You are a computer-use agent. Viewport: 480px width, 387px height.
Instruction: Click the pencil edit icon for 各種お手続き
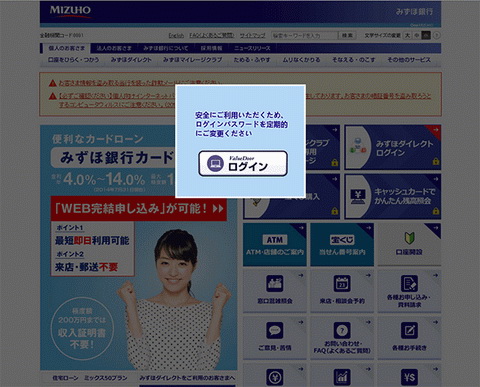pos(409,330)
